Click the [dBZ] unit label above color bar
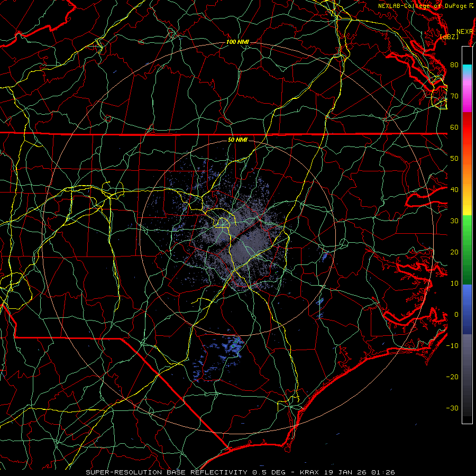Image resolution: width=476 pixels, height=476 pixels. (449, 37)
